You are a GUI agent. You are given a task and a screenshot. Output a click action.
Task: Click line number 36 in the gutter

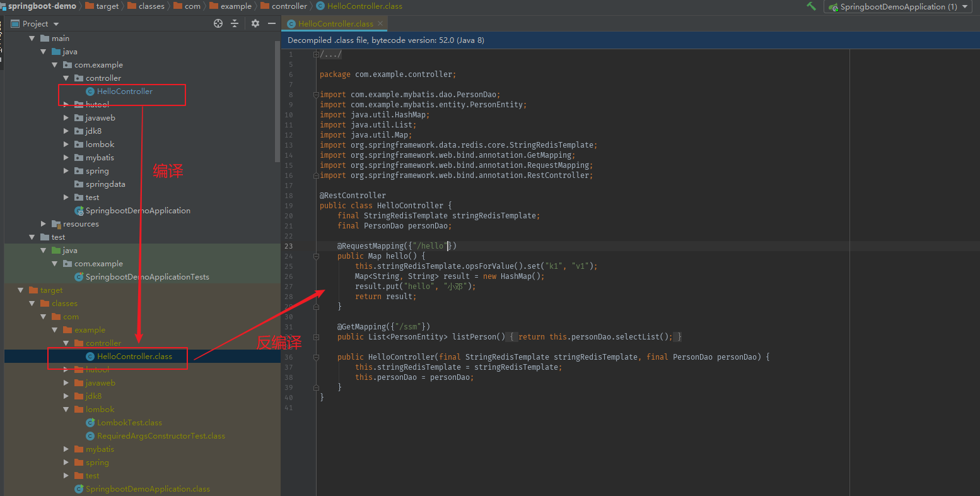click(289, 357)
